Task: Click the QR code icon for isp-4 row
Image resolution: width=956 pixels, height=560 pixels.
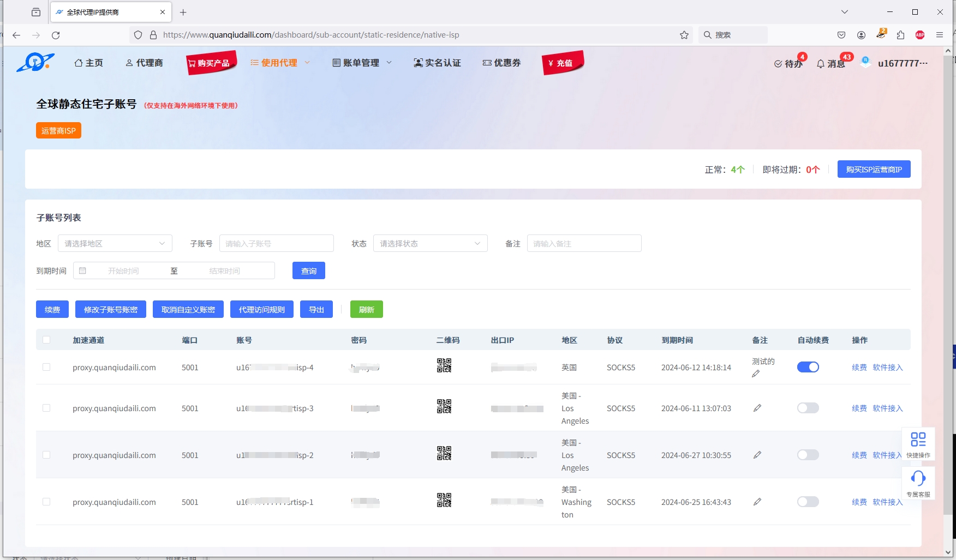Action: [444, 365]
